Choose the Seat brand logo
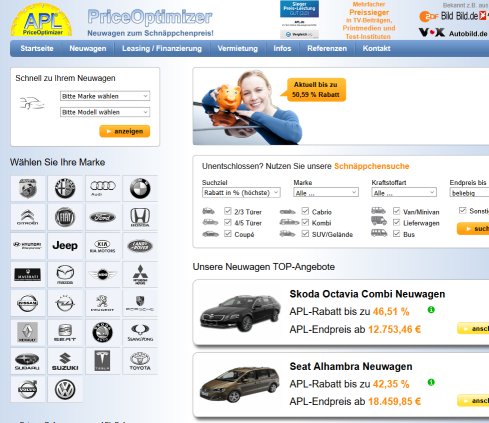Screen dimensions: 489x423 65,332
